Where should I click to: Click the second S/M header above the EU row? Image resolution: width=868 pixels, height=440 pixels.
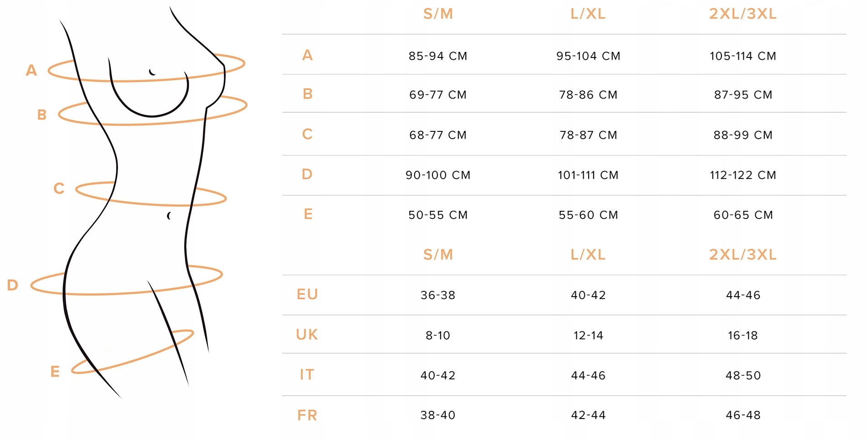438,255
